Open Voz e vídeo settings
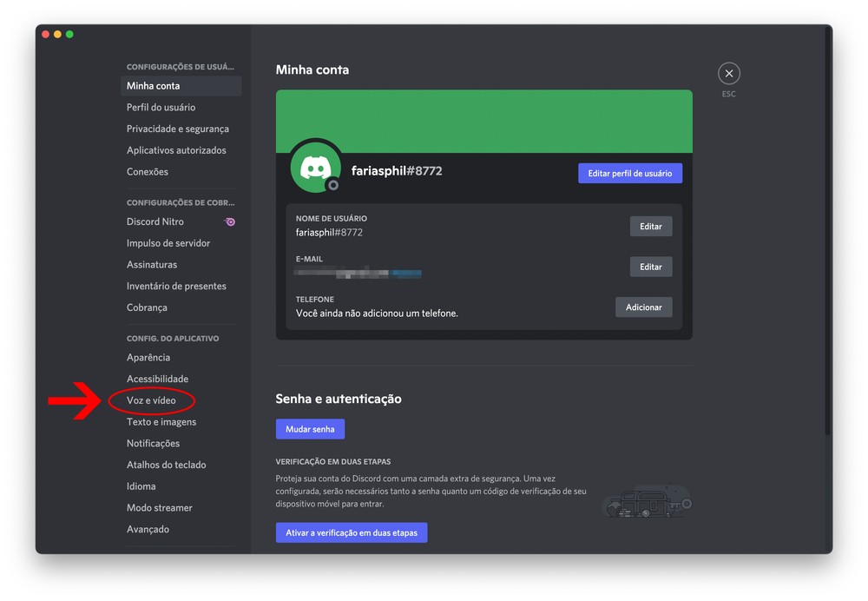 click(151, 400)
